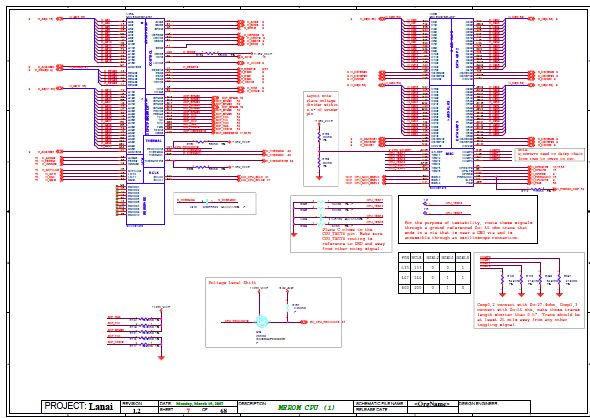The height and width of the screenshot is (418, 590).
Task: Click the THERMAL block label on the CPU
Action: click(154, 141)
